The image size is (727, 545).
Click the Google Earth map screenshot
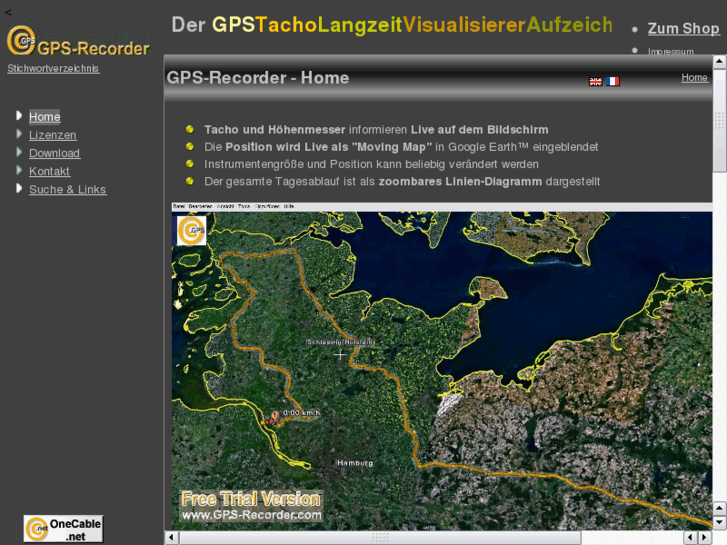[x=442, y=366]
